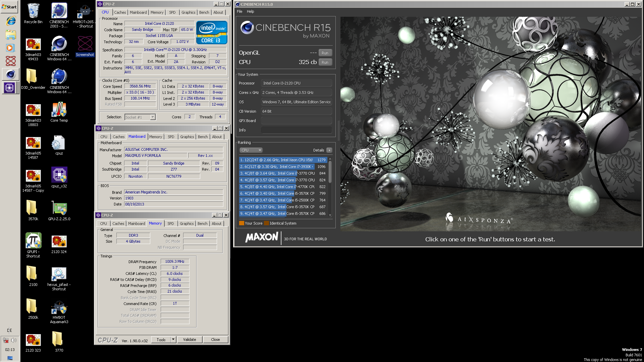Click the Identical System color swatch
Viewport: 644px width, 362px height.
(266, 223)
